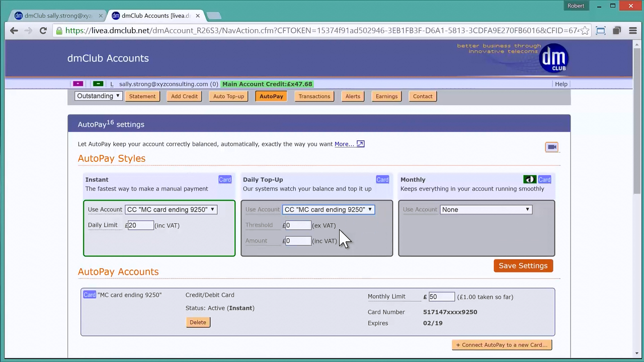This screenshot has height=362, width=644.
Task: Click the sally.strong@xyzconsulting.com email
Action: point(164,84)
